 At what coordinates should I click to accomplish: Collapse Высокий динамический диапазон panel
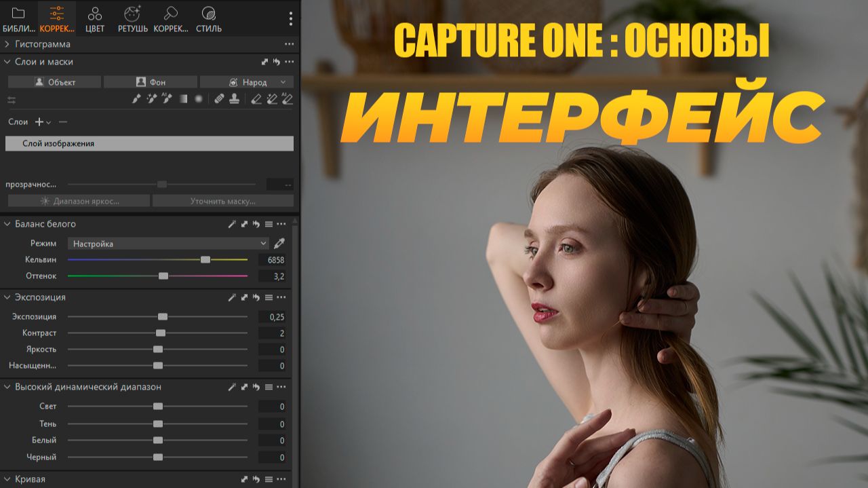point(7,387)
